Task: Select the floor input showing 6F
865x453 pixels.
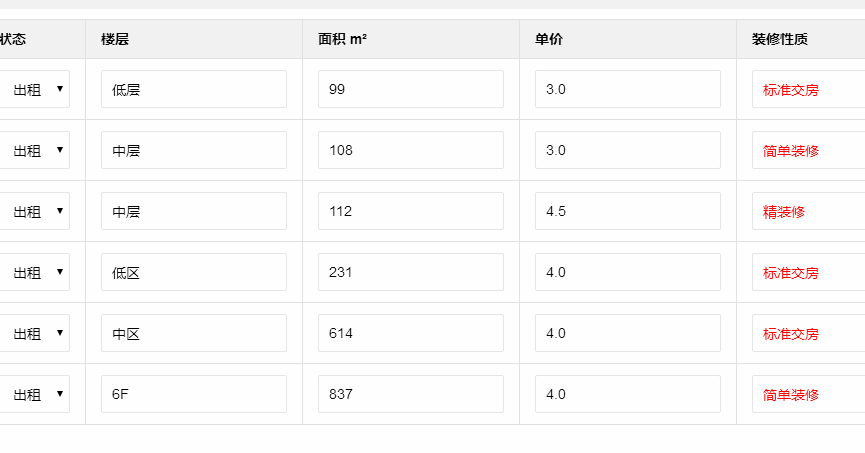Action: [x=193, y=394]
